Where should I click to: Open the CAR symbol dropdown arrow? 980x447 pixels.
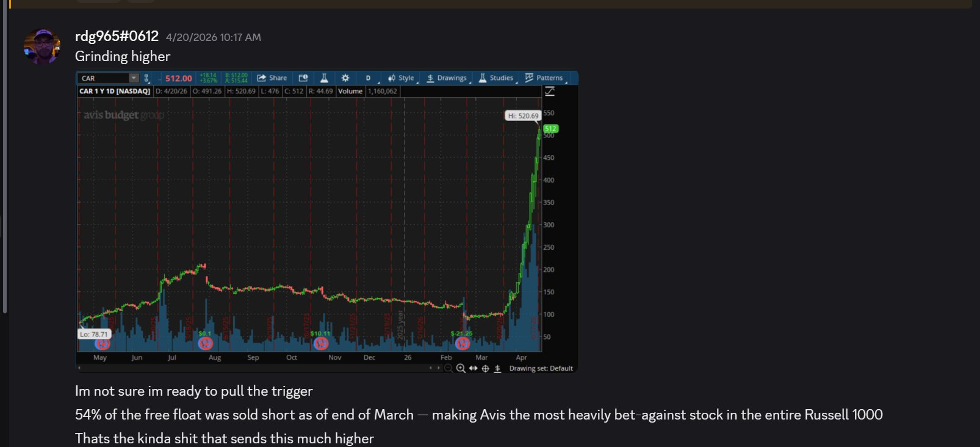[x=134, y=78]
